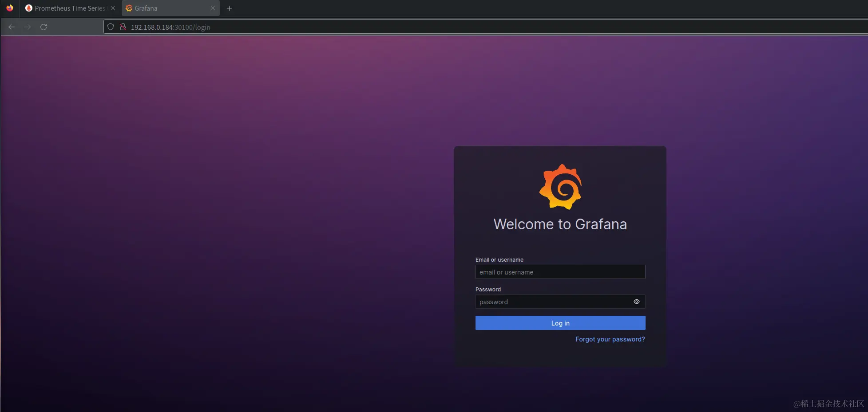The width and height of the screenshot is (868, 412).
Task: Focus the email or username field
Action: click(x=560, y=272)
